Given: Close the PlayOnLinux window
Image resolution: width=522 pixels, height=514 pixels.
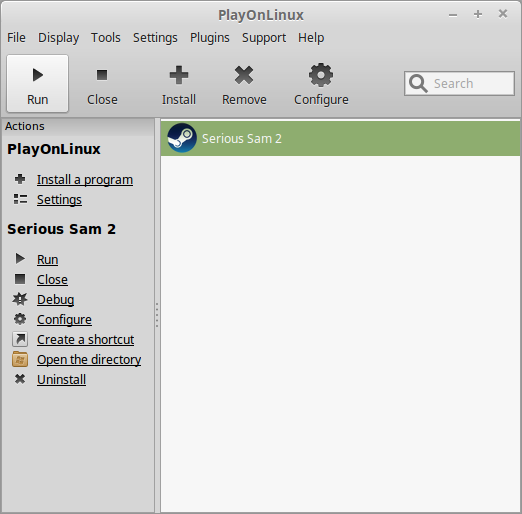Looking at the screenshot, I should [503, 14].
